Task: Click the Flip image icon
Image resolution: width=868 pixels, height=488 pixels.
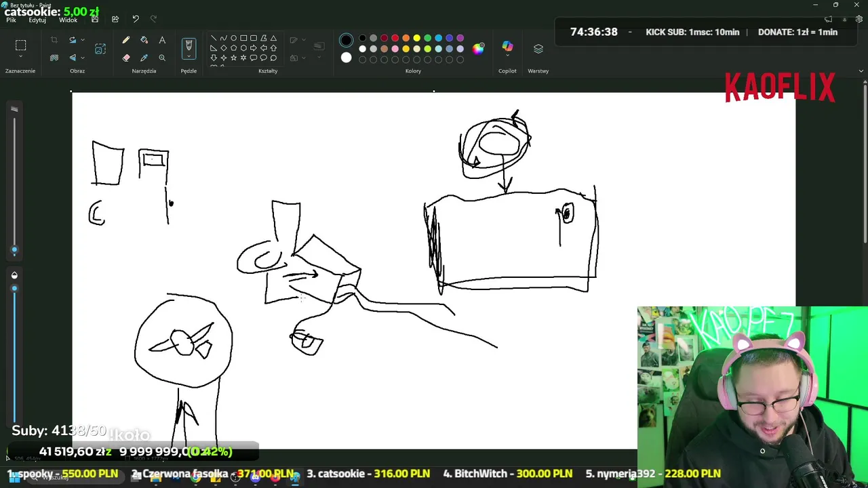Action: 73,58
